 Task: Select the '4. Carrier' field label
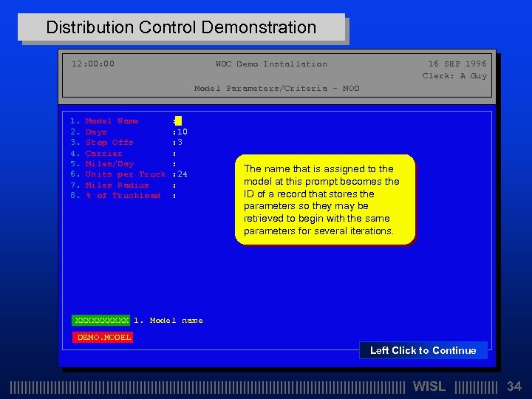(96, 154)
